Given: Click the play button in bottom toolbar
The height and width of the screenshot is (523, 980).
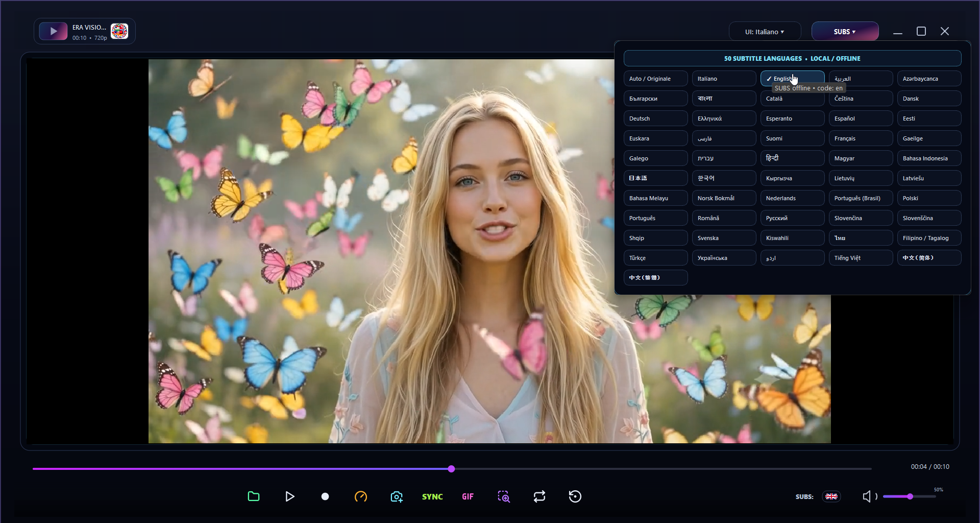Looking at the screenshot, I should pos(289,496).
